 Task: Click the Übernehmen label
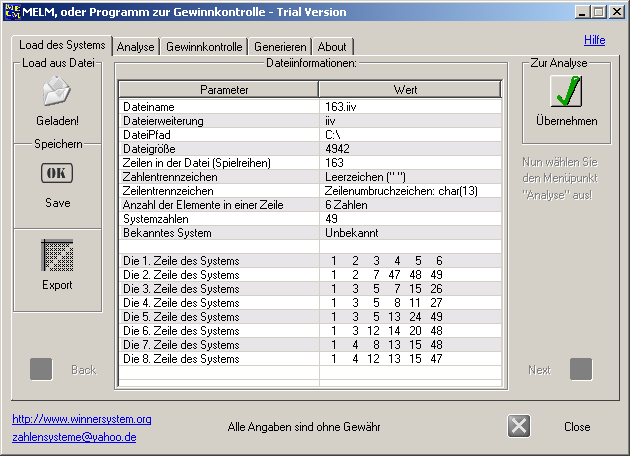pos(567,121)
